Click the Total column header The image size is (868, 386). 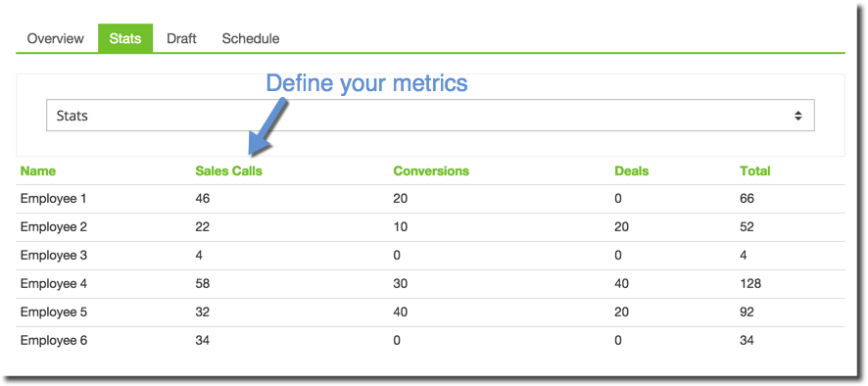755,171
